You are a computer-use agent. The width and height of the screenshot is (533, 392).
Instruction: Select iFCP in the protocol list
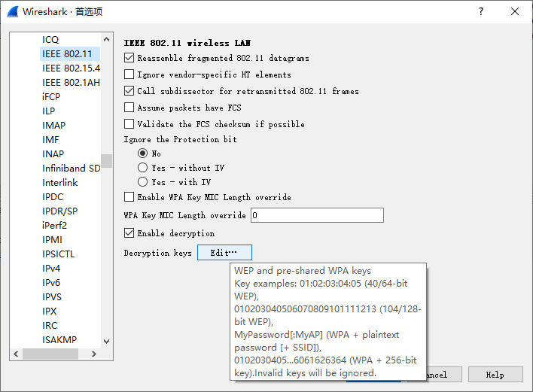(51, 97)
